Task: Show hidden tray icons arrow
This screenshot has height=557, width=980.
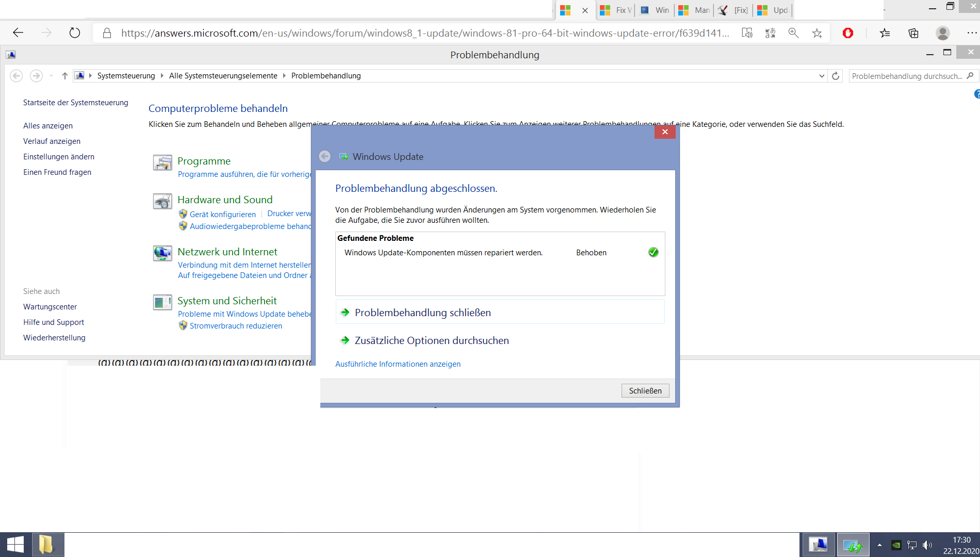Action: coord(879,545)
